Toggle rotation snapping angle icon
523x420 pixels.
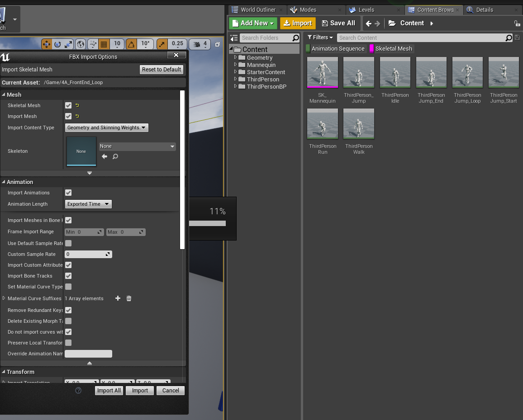(131, 44)
